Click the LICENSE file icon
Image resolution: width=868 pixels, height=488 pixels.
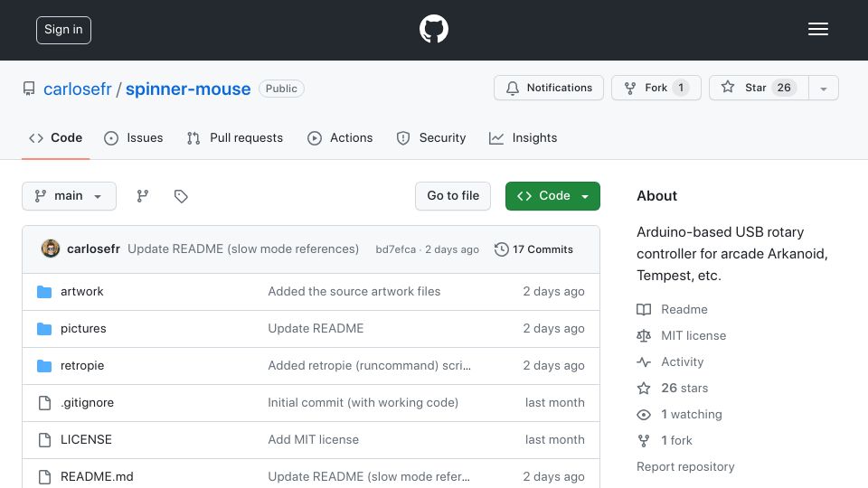pos(44,440)
